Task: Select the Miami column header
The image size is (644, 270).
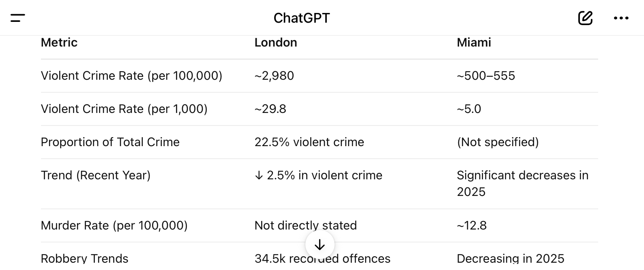Action: click(474, 43)
